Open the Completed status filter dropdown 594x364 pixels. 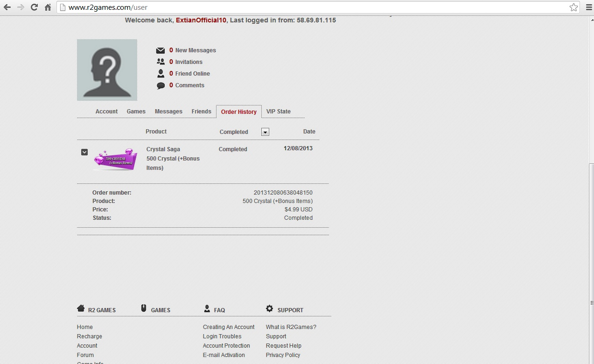[x=265, y=132]
